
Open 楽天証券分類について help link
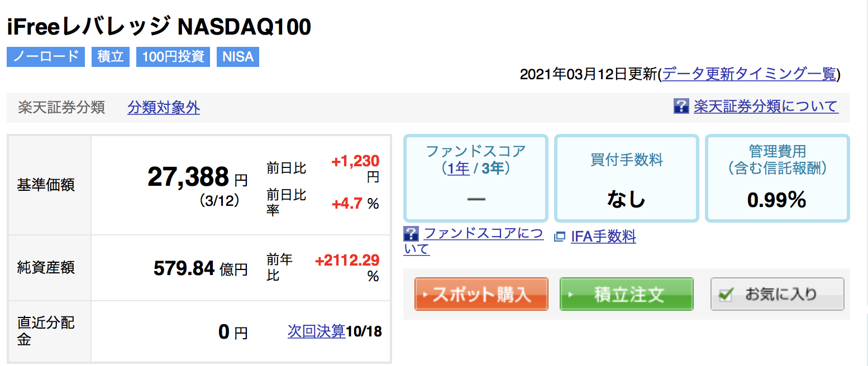[766, 106]
